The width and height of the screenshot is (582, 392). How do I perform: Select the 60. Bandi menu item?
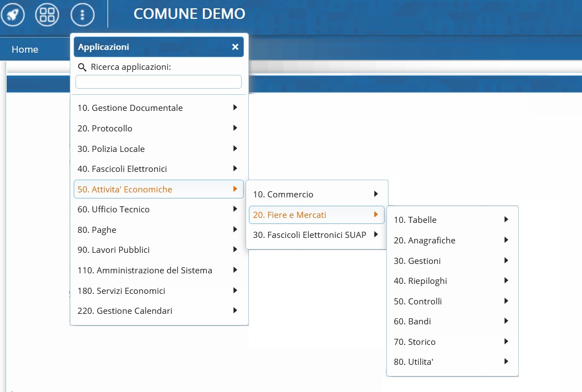point(412,321)
